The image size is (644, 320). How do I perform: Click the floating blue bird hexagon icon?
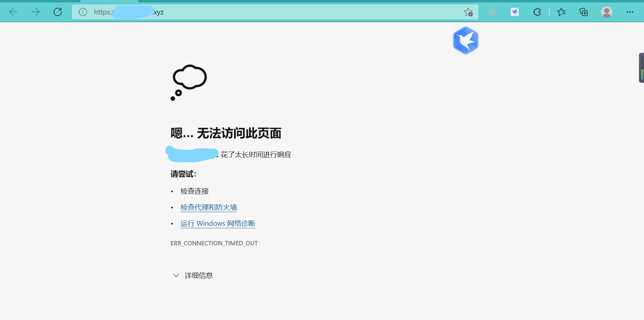point(466,40)
